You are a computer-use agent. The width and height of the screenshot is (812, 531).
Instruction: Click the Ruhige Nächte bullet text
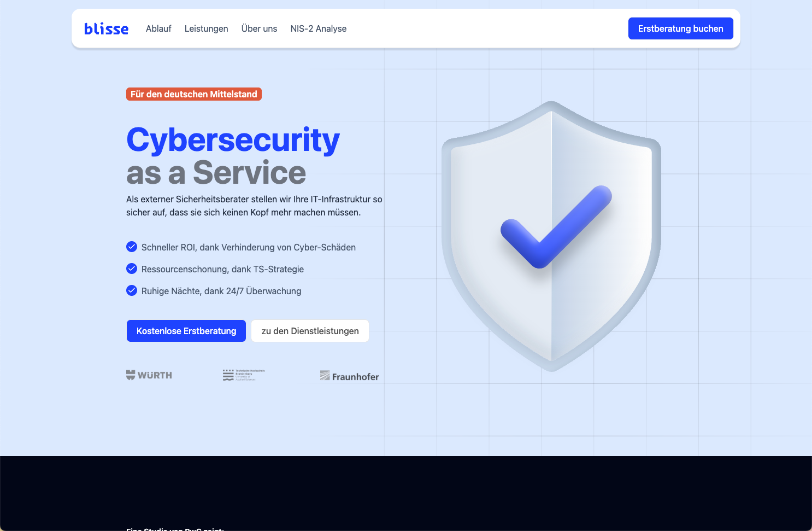(221, 291)
